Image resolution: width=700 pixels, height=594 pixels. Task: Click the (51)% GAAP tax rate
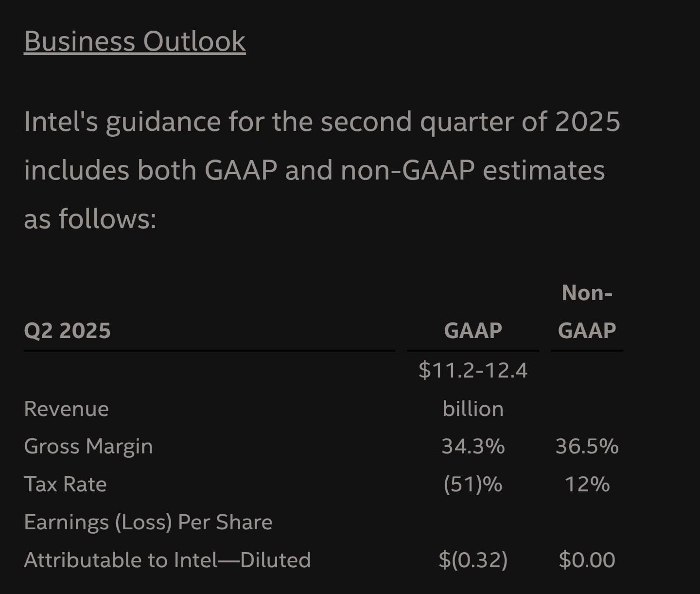tap(473, 484)
